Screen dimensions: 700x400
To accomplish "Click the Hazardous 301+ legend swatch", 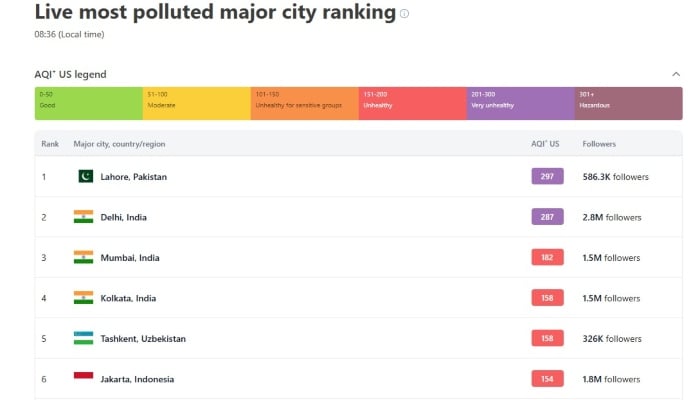I will (x=628, y=103).
